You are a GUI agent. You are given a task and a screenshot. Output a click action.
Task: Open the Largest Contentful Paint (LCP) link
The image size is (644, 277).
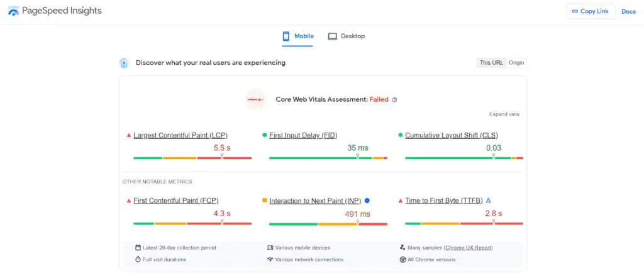tap(180, 135)
